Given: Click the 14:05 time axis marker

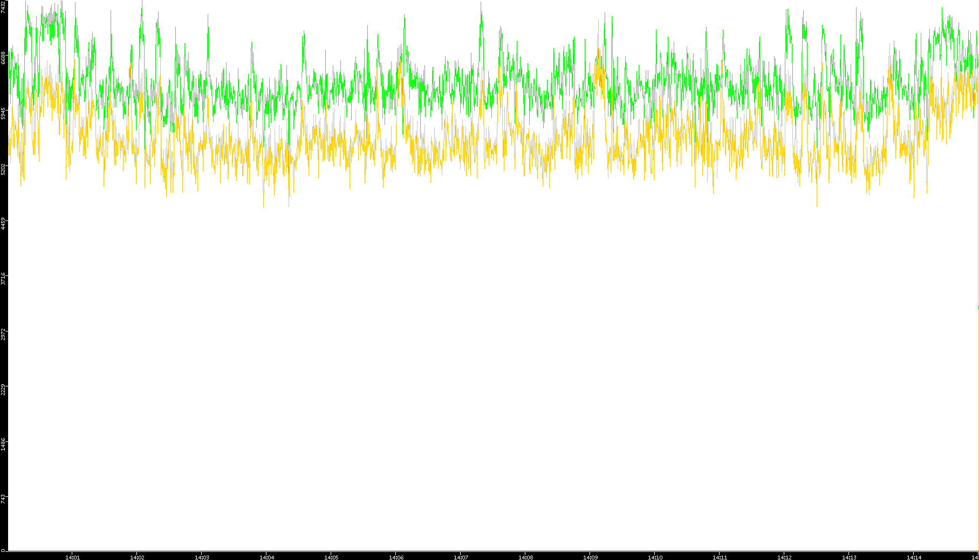Looking at the screenshot, I should click(331, 557).
